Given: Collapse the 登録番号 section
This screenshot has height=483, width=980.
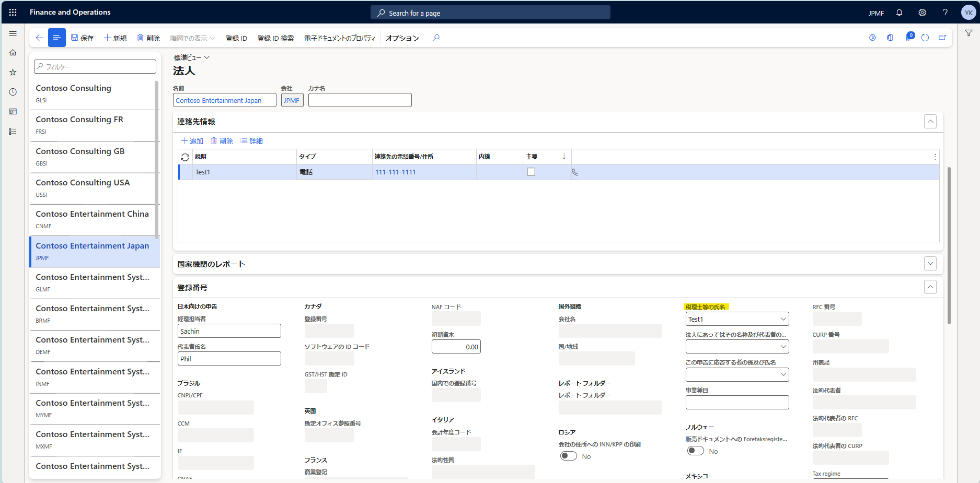Looking at the screenshot, I should (x=930, y=287).
